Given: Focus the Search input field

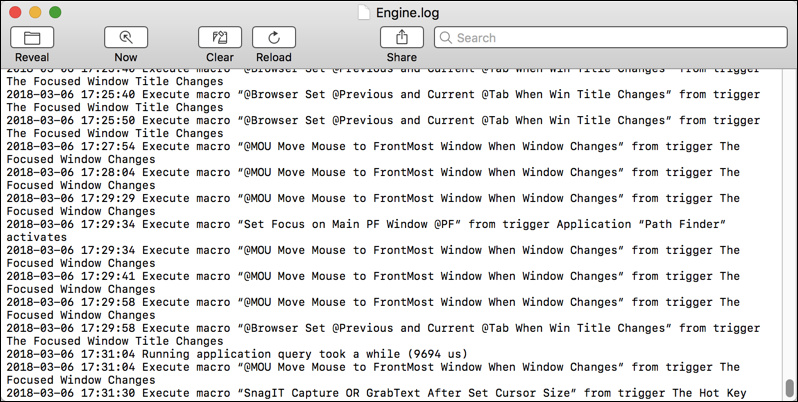Looking at the screenshot, I should pyautogui.click(x=610, y=38).
